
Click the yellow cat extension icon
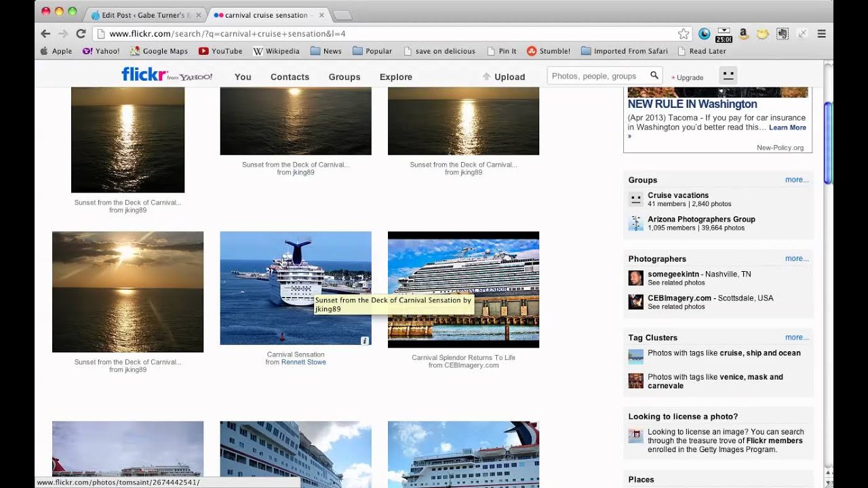coord(763,33)
